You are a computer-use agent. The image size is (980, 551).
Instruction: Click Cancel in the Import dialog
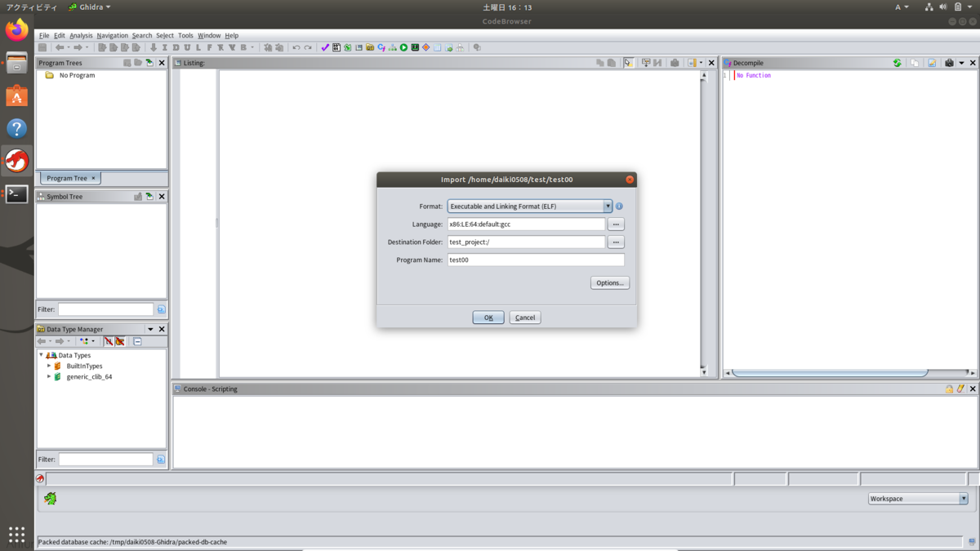tap(525, 318)
